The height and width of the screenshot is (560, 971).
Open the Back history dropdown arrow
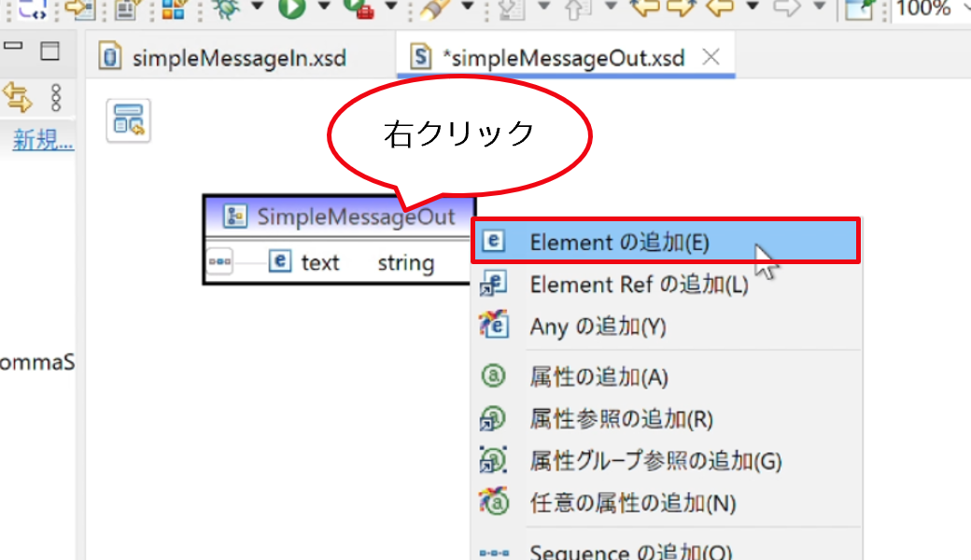pyautogui.click(x=753, y=7)
